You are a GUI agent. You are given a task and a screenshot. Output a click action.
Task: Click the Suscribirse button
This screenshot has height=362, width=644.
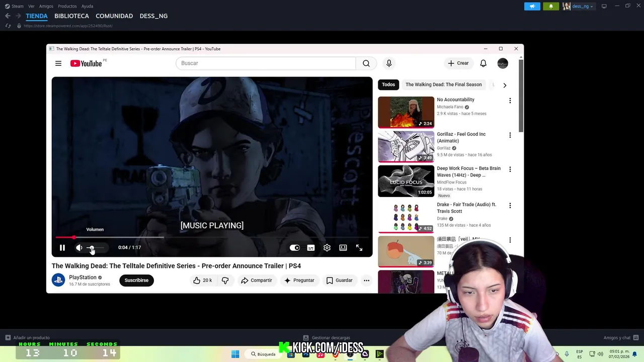coord(136,281)
